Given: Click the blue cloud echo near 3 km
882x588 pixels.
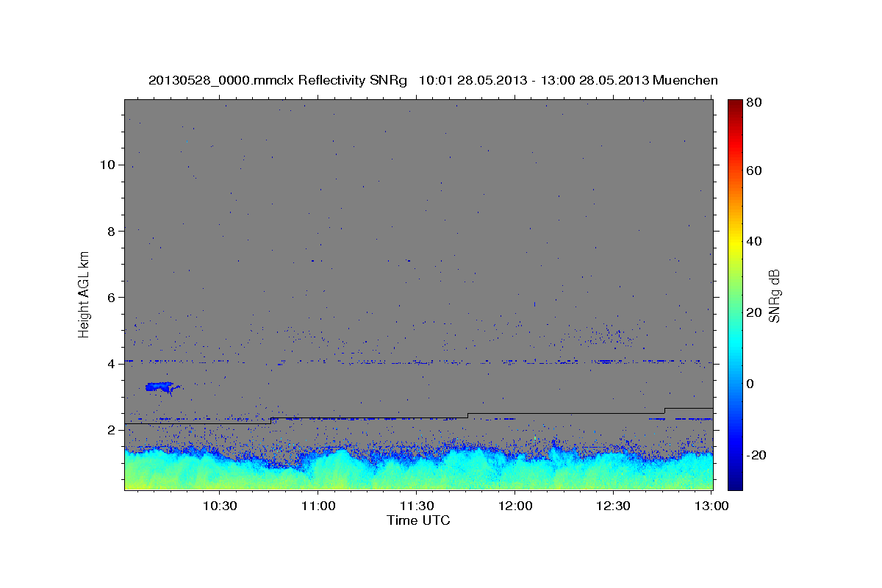Looking at the screenshot, I should pyautogui.click(x=159, y=387).
